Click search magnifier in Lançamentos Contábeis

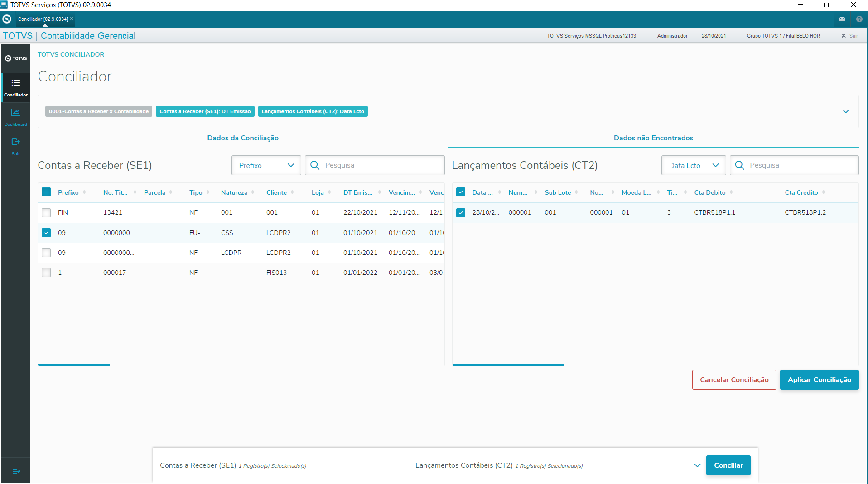(739, 165)
